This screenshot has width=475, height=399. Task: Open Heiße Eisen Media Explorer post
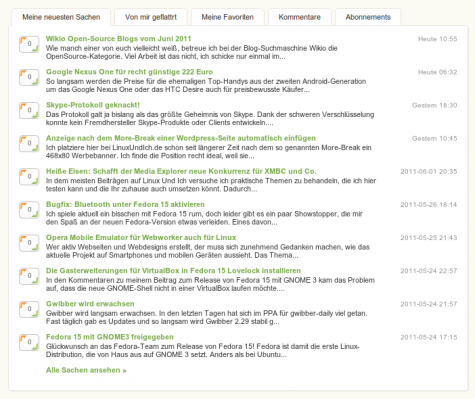tap(181, 171)
